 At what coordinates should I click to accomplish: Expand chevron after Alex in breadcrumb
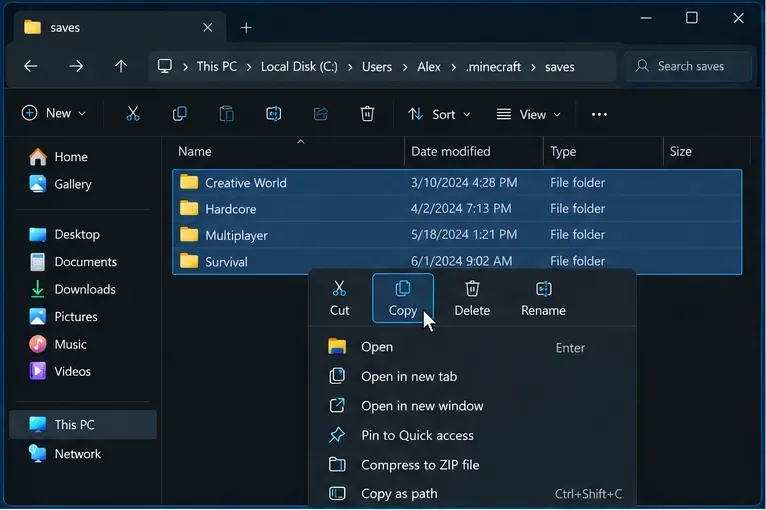[453, 67]
